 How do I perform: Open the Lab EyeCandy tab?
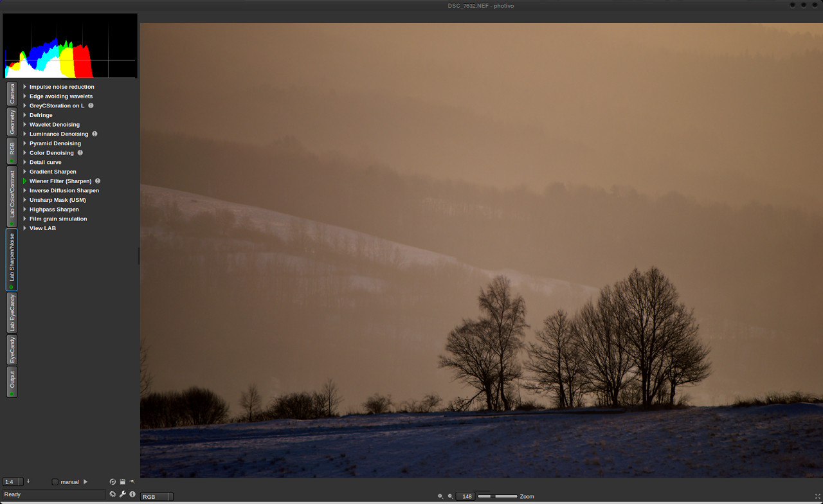pos(12,313)
